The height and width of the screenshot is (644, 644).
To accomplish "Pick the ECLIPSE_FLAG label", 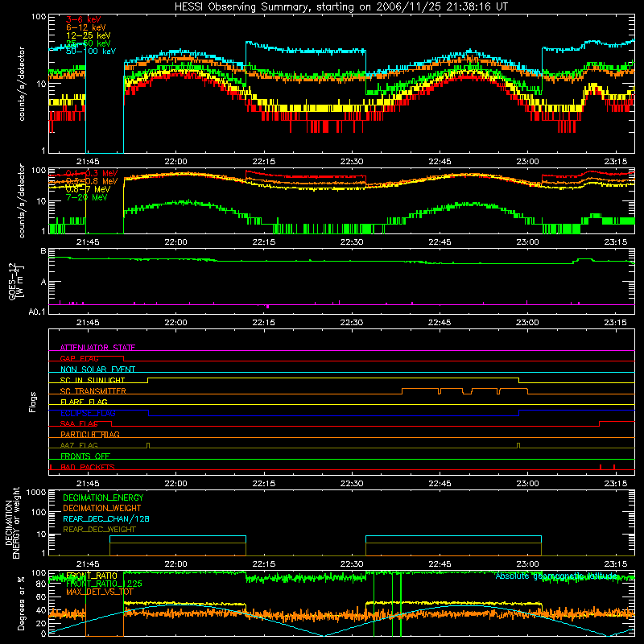I will pos(88,413).
